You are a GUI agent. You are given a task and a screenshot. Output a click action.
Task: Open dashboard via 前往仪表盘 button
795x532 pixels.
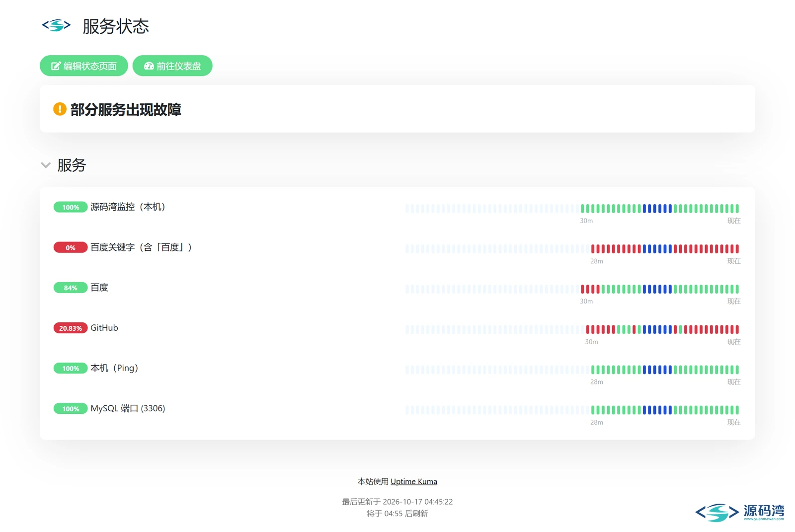point(172,66)
